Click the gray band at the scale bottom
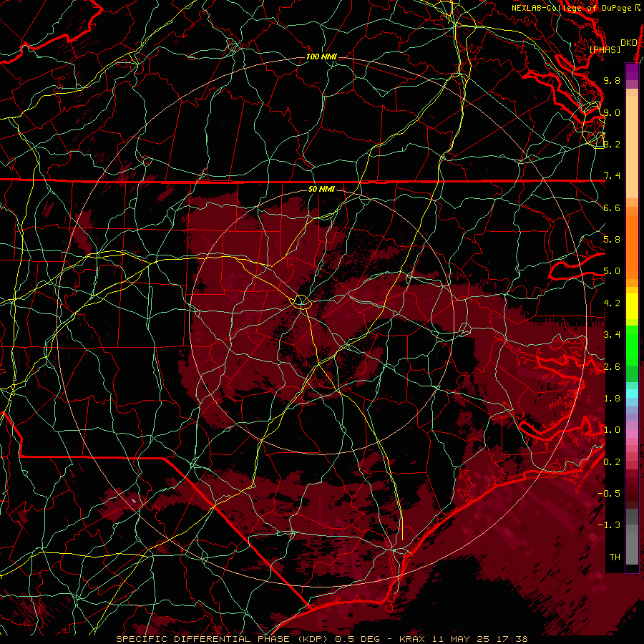 [x=632, y=538]
